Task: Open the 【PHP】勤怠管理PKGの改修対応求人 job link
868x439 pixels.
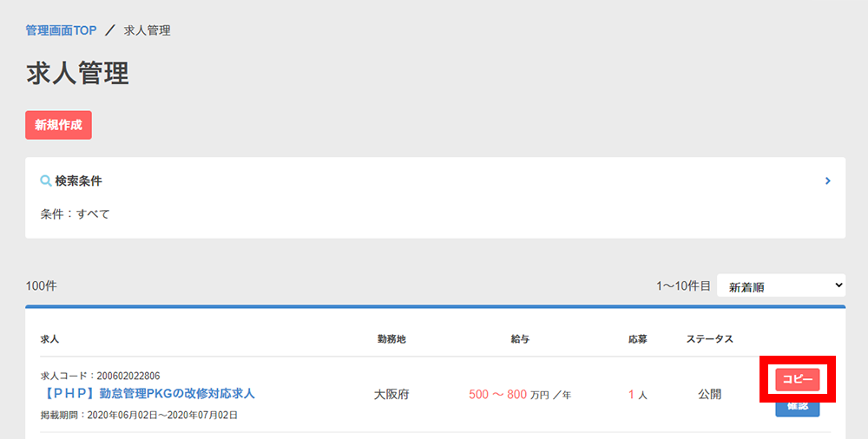Action: [x=148, y=394]
